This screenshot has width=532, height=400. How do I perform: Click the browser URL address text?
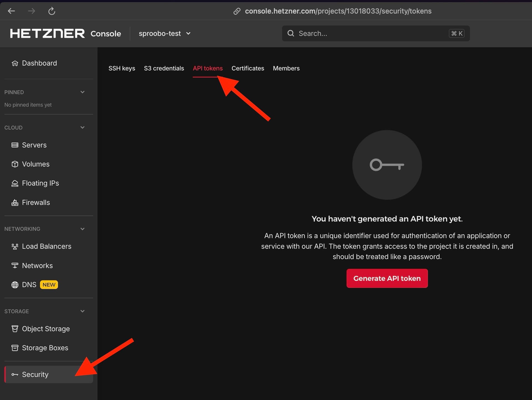click(x=338, y=11)
